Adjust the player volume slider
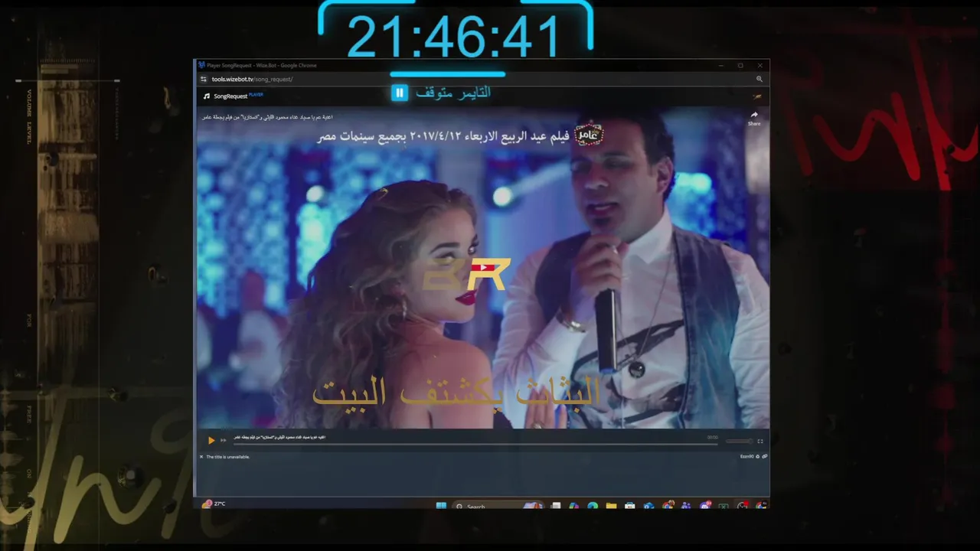The width and height of the screenshot is (980, 551). [x=740, y=441]
